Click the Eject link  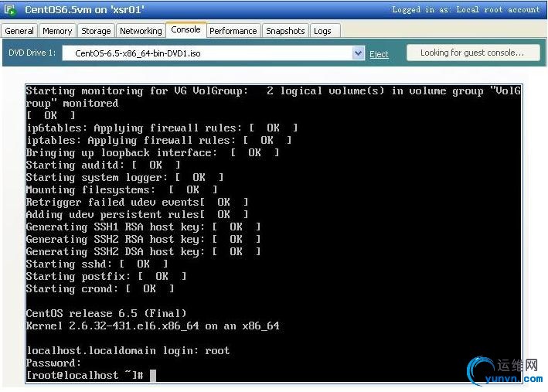pyautogui.click(x=379, y=54)
